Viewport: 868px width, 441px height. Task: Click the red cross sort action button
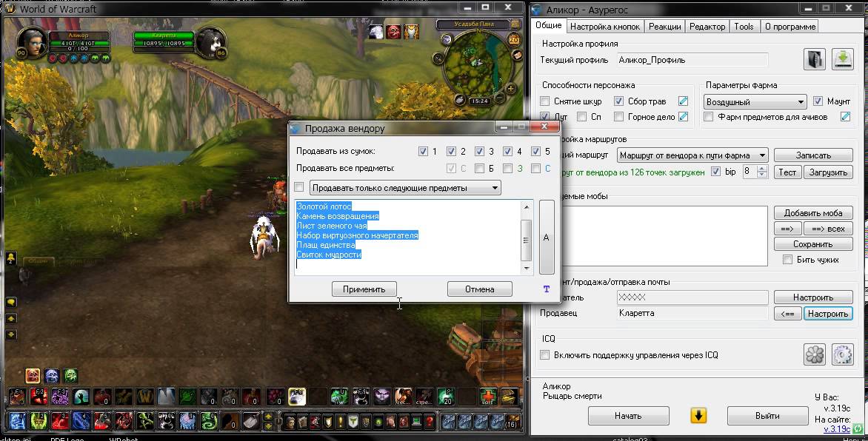point(488,396)
